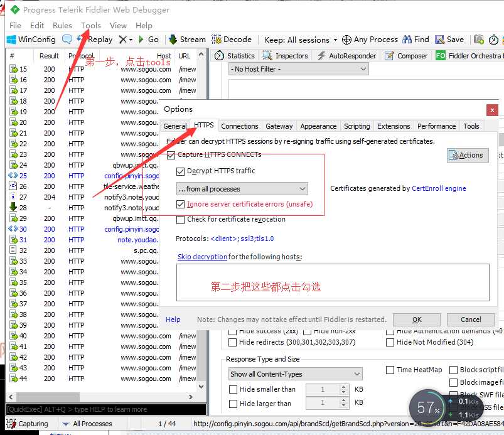Open the Keep: All sessions dropdown
The width and height of the screenshot is (504, 435).
[301, 40]
